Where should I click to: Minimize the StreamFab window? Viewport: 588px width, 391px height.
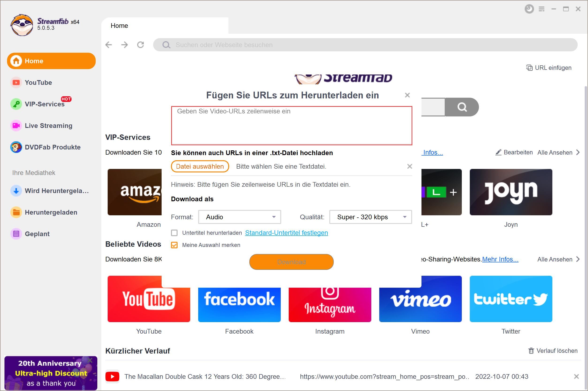tap(554, 9)
